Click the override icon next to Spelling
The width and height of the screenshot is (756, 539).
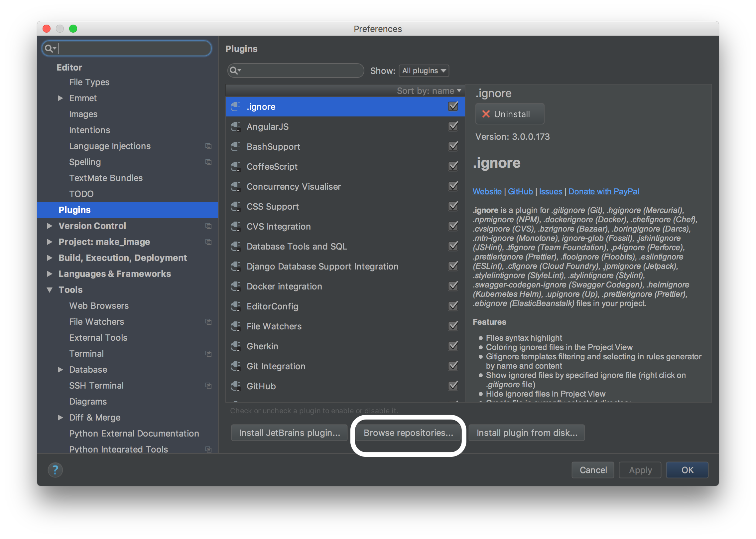pyautogui.click(x=208, y=162)
